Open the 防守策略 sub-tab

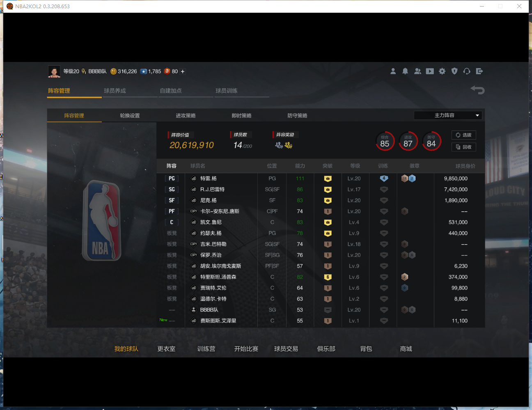pyautogui.click(x=297, y=116)
